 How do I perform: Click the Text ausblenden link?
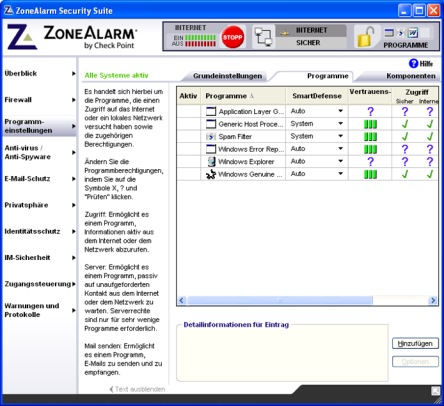click(137, 389)
